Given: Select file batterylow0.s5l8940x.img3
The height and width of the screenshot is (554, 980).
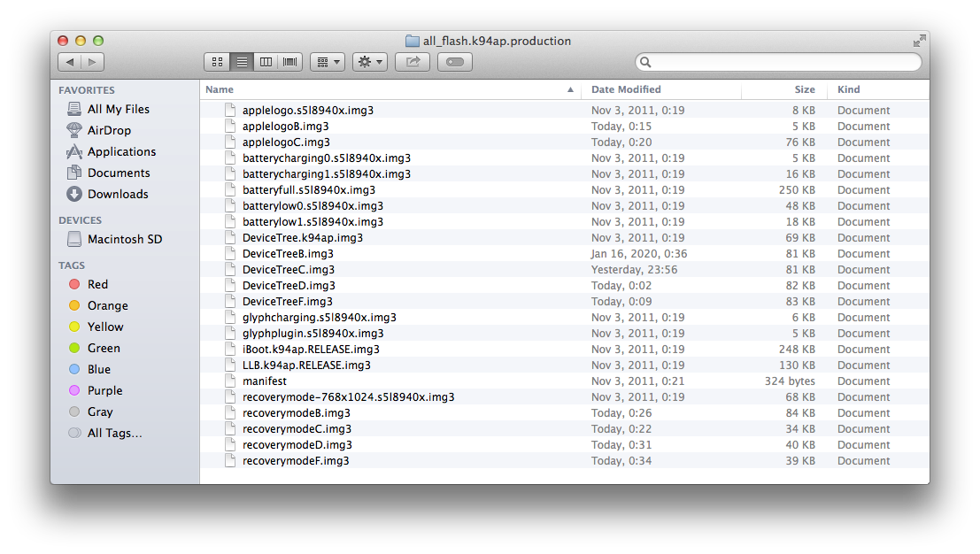Looking at the screenshot, I should pos(565,205).
